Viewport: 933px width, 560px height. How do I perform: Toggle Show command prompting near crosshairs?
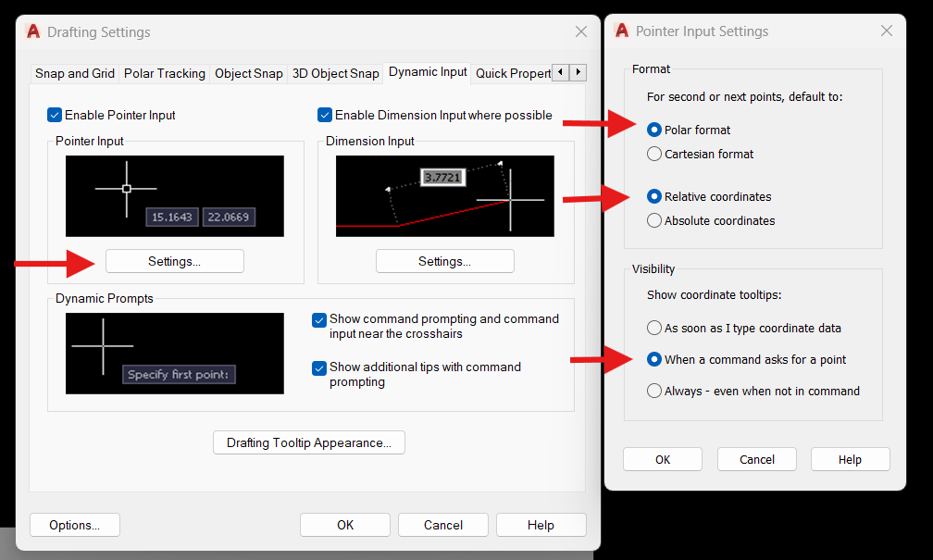click(319, 320)
